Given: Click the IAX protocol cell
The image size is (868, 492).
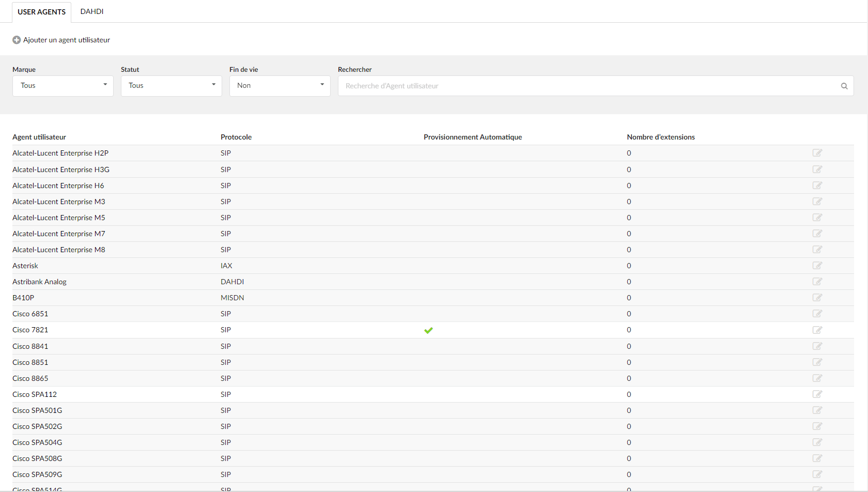Looking at the screenshot, I should coord(226,266).
